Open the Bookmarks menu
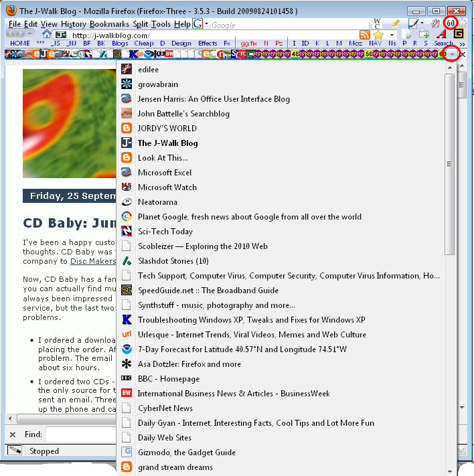The width and height of the screenshot is (474, 476). (x=109, y=24)
